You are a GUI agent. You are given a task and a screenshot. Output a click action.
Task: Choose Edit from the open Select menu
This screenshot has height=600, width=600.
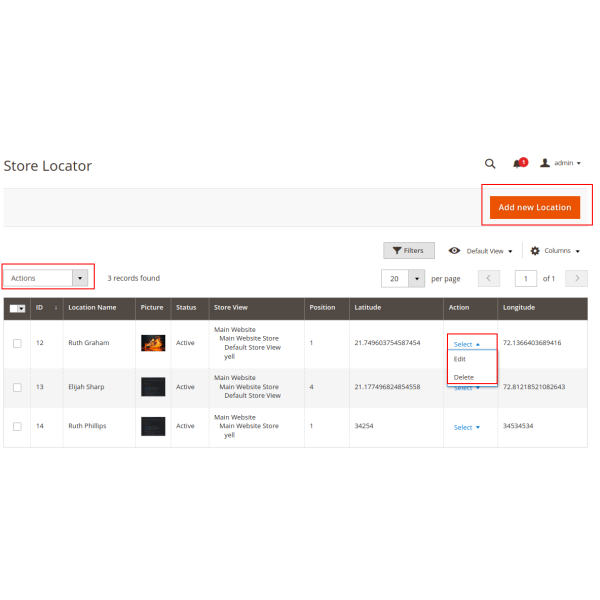pos(460,359)
